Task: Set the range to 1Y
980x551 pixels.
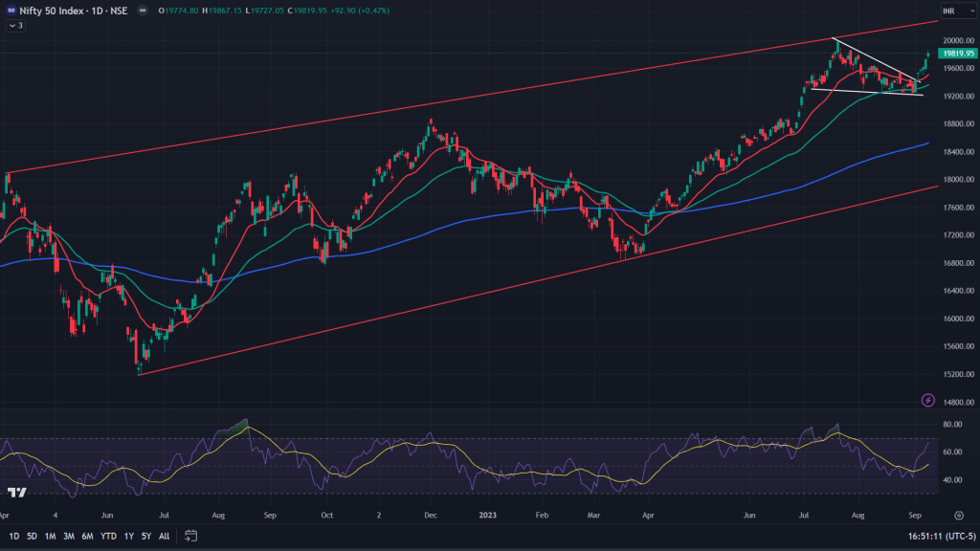Action: tap(128, 536)
